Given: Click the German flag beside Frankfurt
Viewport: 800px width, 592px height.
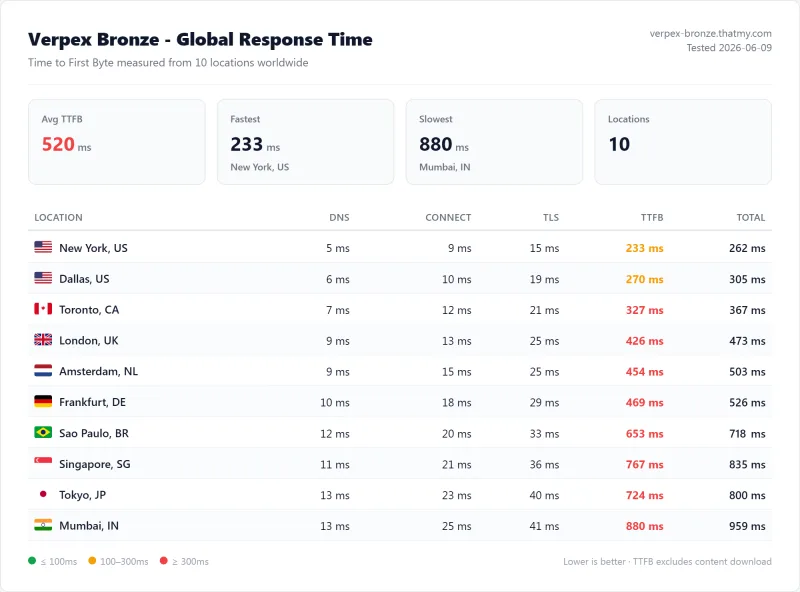Looking at the screenshot, I should (x=43, y=401).
